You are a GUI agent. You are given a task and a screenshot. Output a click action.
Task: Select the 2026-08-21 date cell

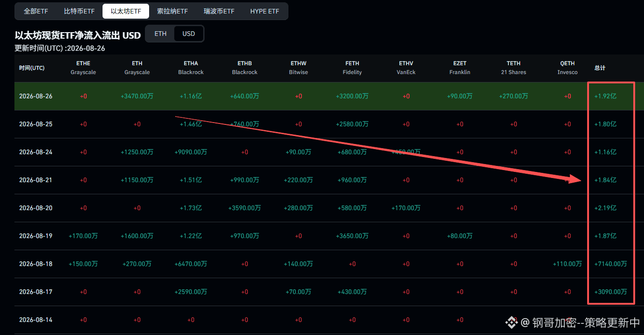click(x=36, y=180)
